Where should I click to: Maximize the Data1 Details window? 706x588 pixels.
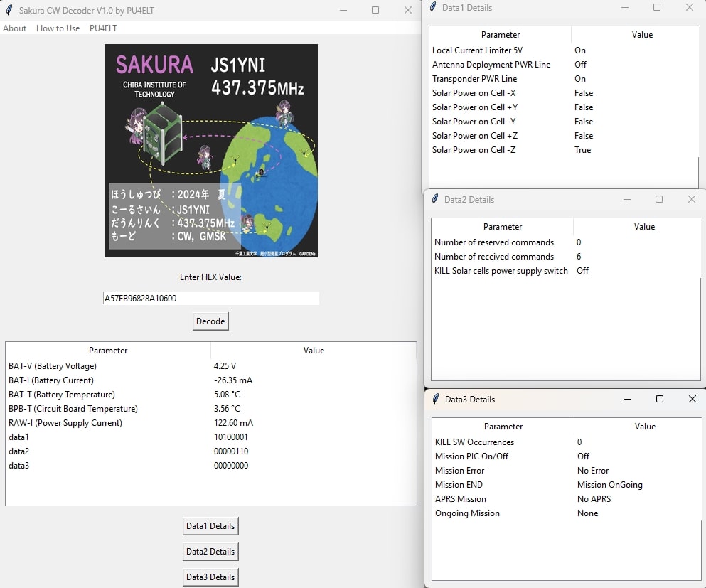click(657, 7)
